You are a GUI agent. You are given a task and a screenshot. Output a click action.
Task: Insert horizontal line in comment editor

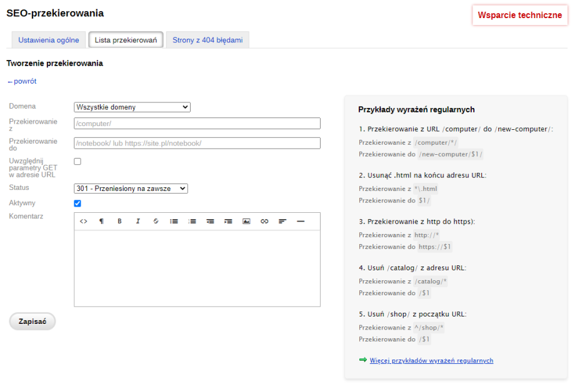(301, 222)
